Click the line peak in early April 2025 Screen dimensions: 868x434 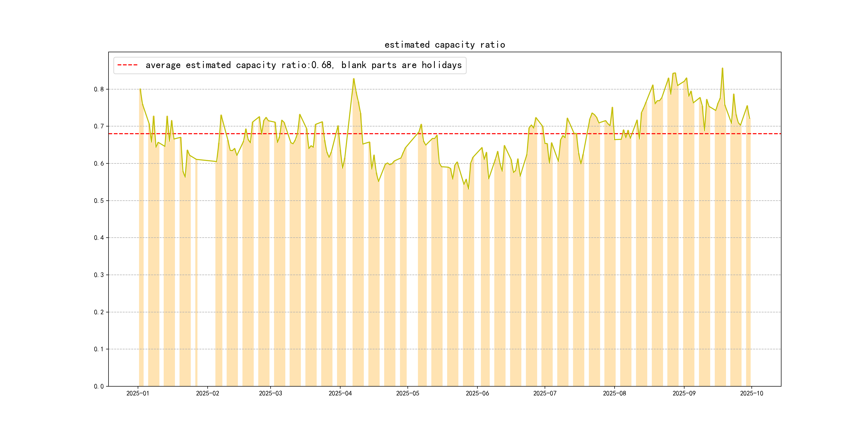[x=353, y=79]
